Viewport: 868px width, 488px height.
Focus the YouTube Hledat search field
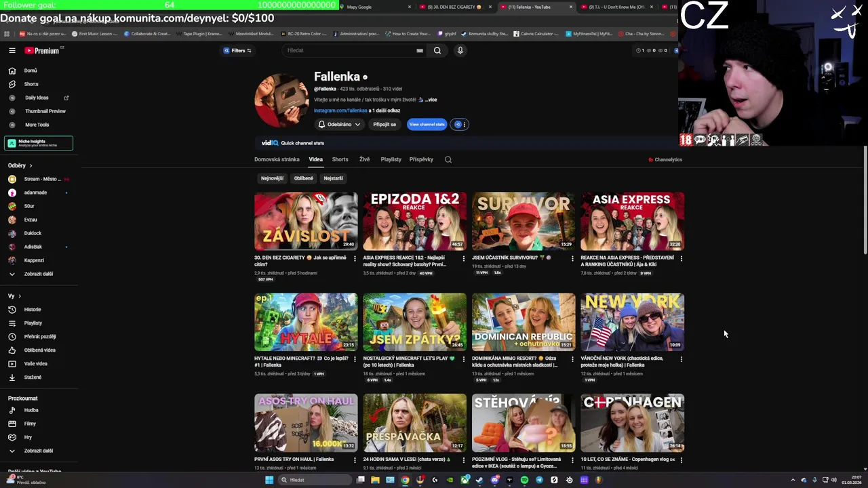349,50
